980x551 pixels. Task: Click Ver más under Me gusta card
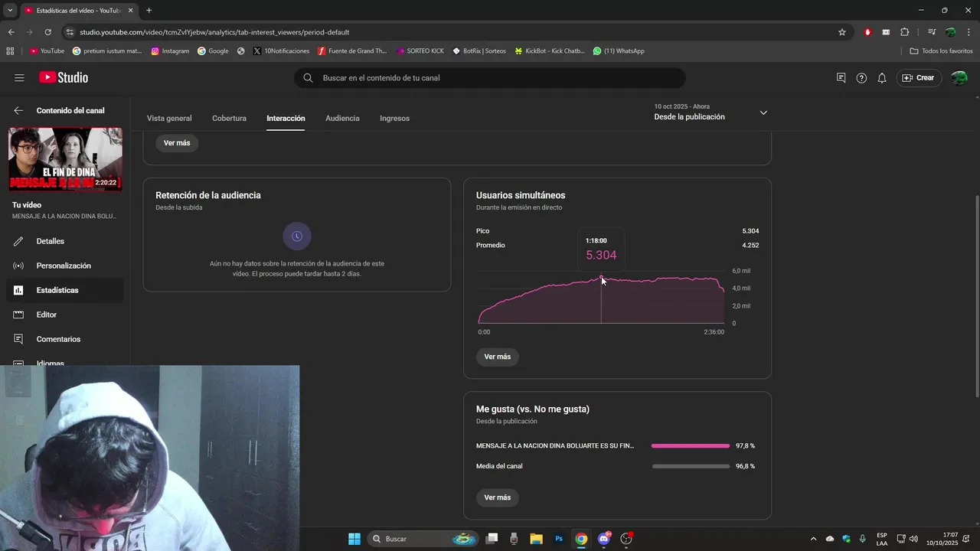[x=497, y=497]
